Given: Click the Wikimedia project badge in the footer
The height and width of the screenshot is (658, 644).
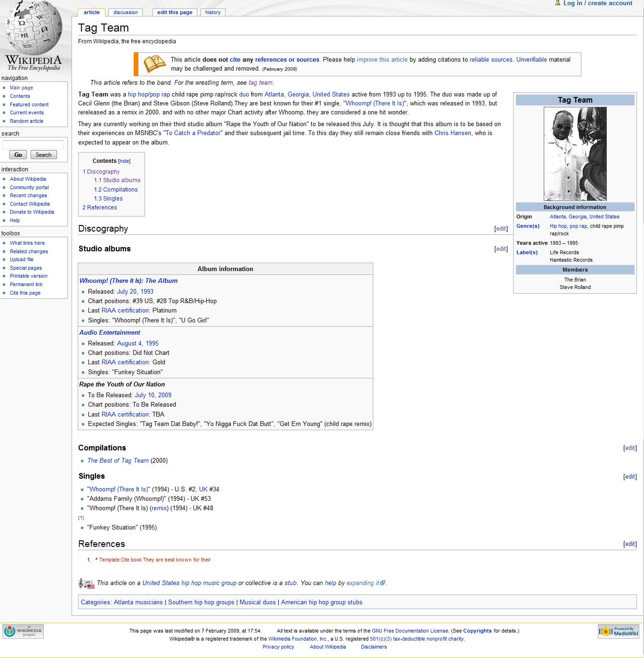Looking at the screenshot, I should click(x=23, y=631).
